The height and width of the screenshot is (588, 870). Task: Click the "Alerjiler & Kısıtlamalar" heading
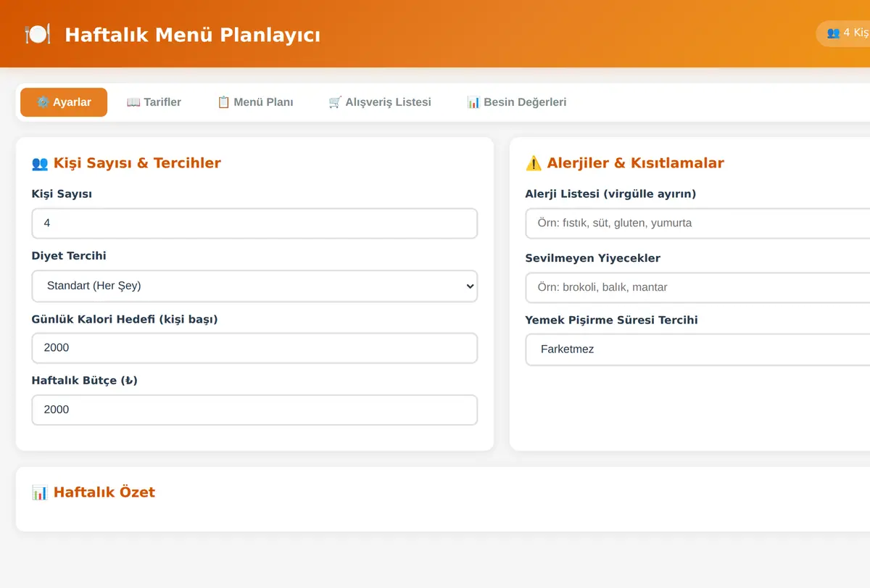(x=625, y=163)
